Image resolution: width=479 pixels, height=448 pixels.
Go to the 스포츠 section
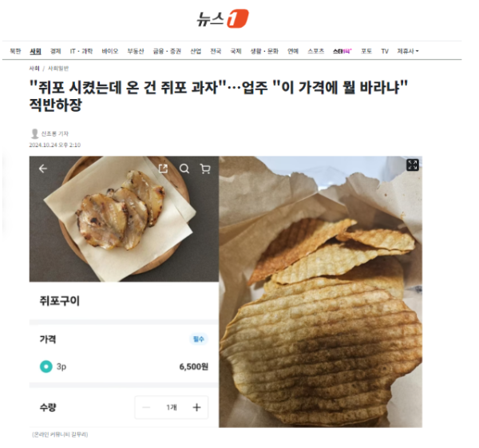click(x=316, y=51)
